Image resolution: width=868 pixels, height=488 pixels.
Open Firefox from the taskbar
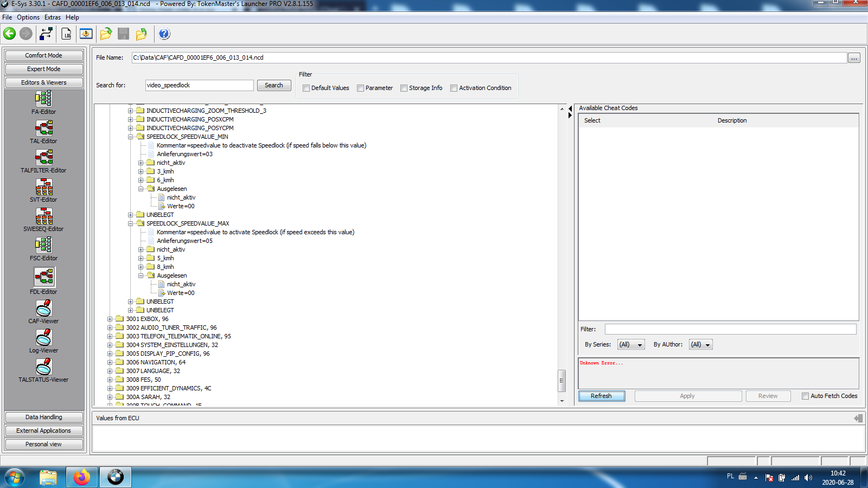coord(82,477)
